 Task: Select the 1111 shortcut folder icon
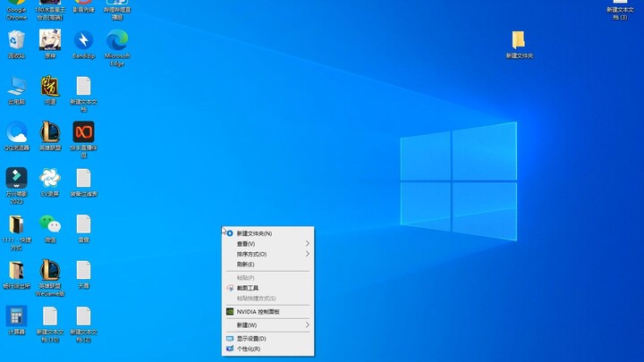(x=16, y=232)
